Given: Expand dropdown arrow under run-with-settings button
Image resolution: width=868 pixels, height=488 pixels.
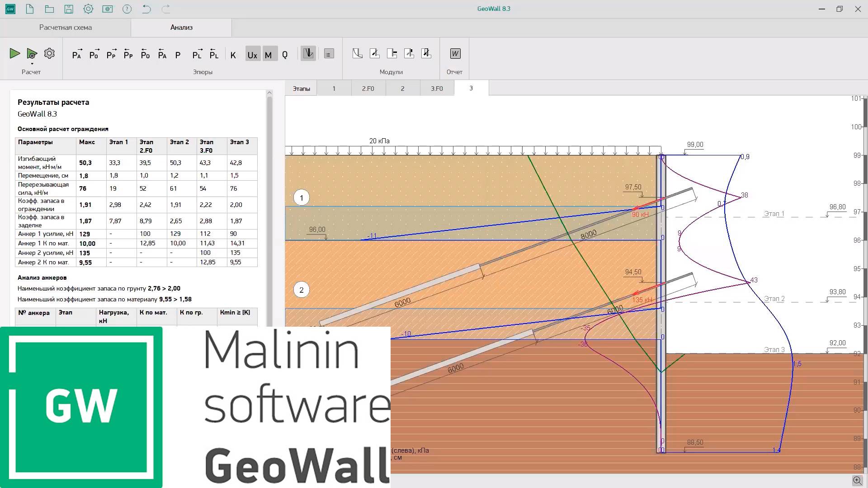Looking at the screenshot, I should pyautogui.click(x=32, y=64).
